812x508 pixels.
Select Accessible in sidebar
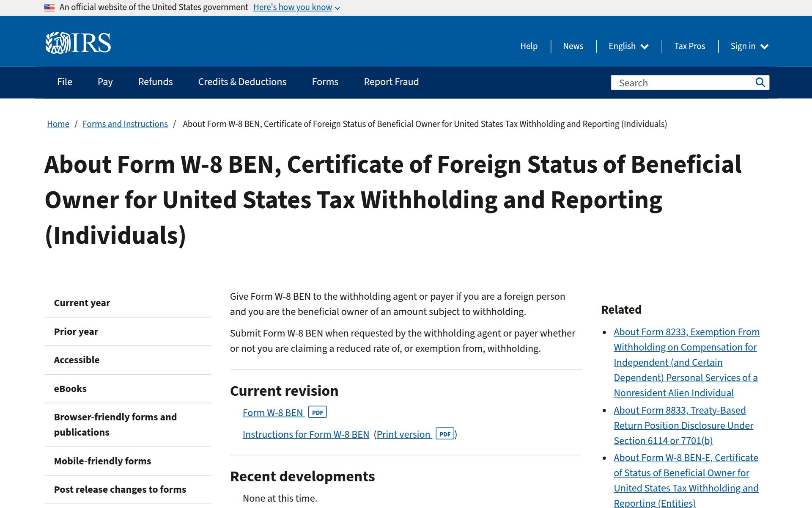coord(128,360)
